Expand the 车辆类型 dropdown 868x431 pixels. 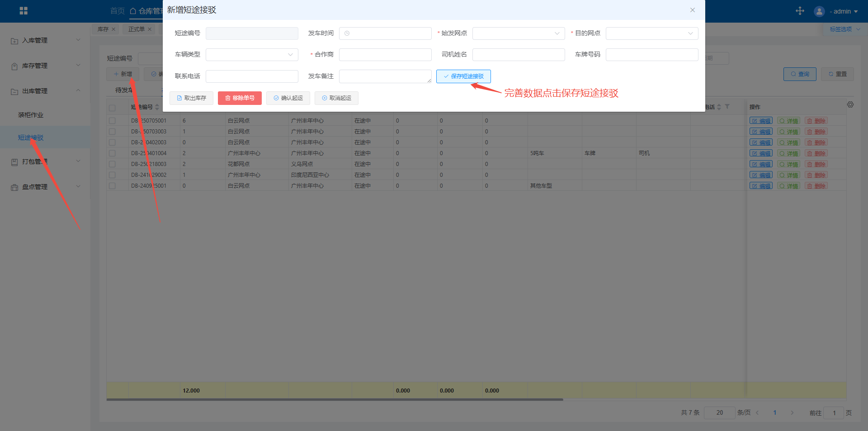tap(251, 55)
